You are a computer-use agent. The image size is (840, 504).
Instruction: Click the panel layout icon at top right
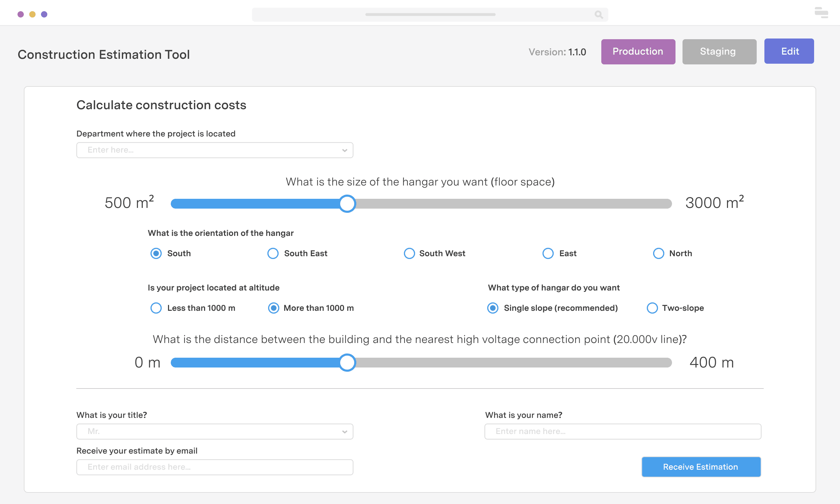click(821, 13)
